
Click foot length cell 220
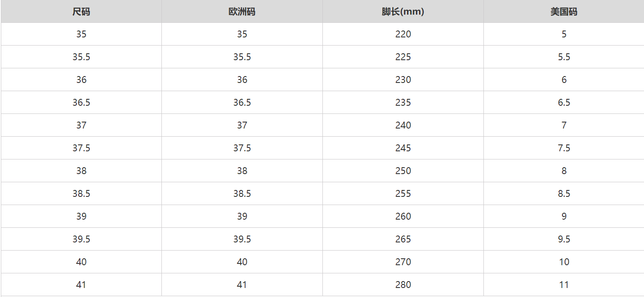coord(403,34)
